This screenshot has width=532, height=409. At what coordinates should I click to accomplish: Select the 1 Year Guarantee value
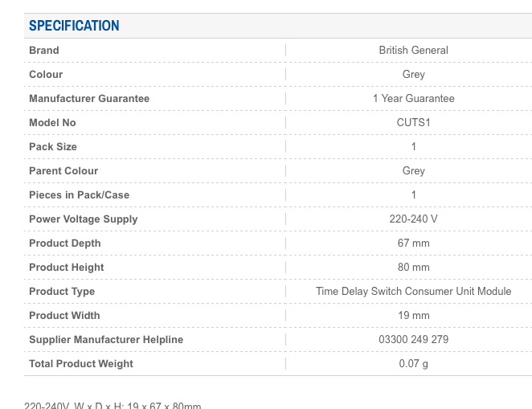[x=413, y=98]
